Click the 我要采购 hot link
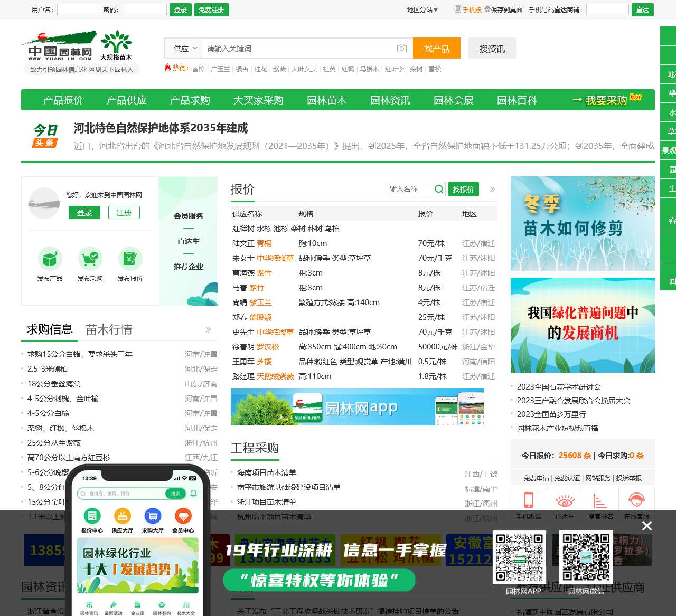This screenshot has width=676, height=616. [607, 100]
